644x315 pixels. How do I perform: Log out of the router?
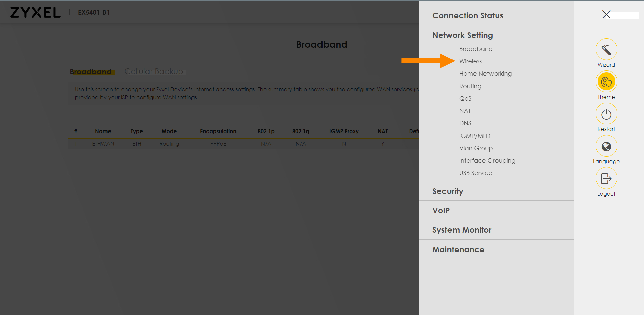coord(606,178)
